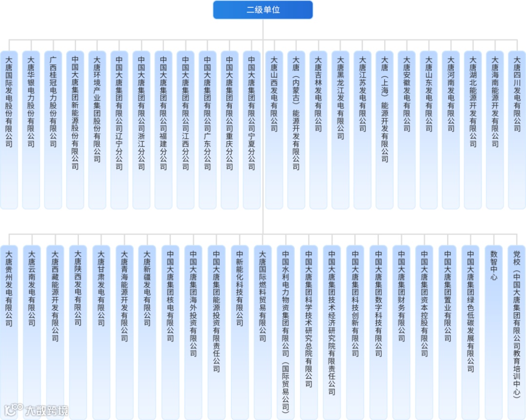Screen dimensions: 526x420
Task: Click 大唐安徽发电有限公司 box
Action: [x=407, y=130]
